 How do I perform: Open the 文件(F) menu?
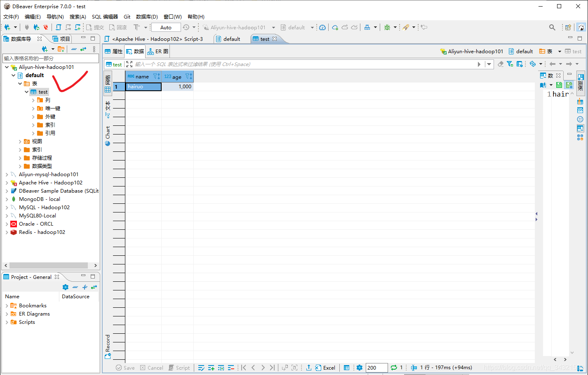click(x=11, y=17)
